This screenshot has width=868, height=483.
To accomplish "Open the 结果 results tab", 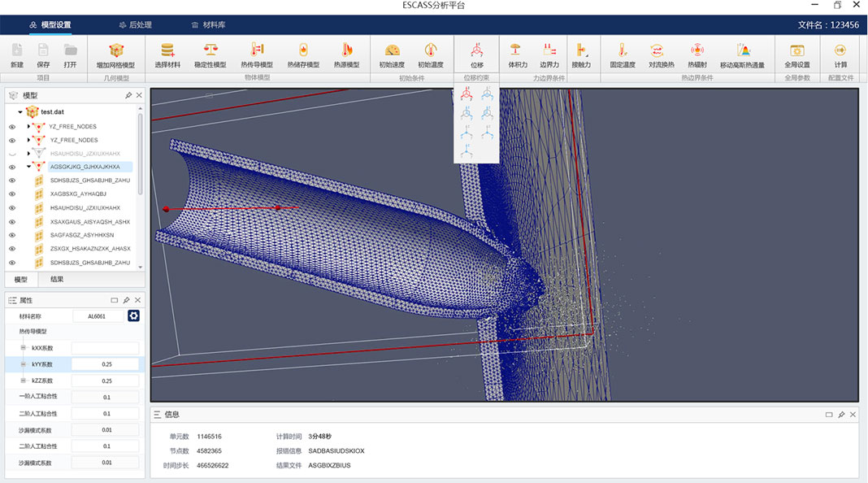I will pyautogui.click(x=57, y=279).
